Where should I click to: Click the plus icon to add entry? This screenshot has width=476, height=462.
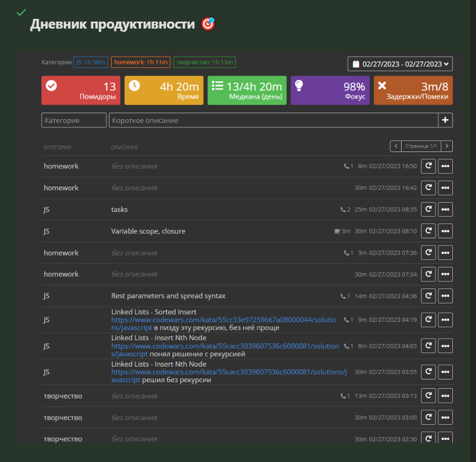pos(445,120)
